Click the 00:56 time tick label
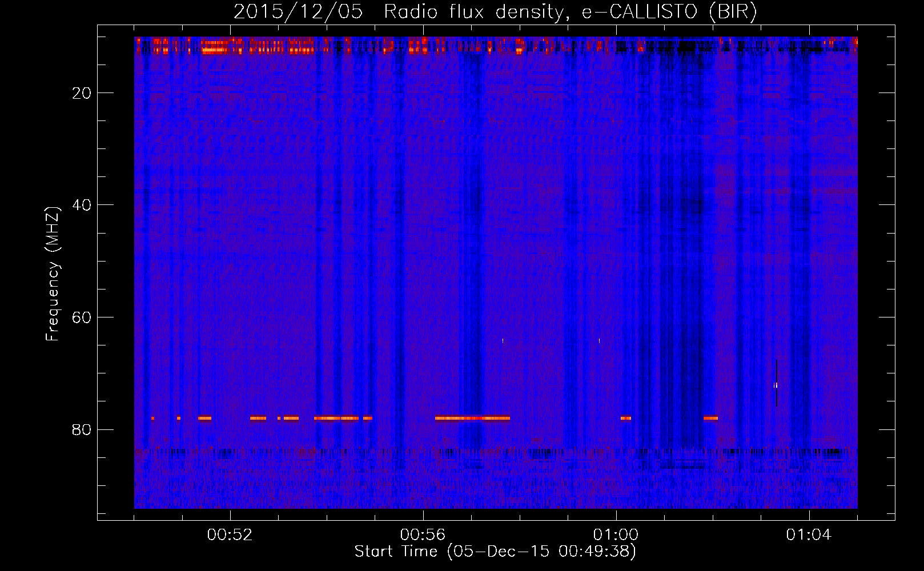924x571 pixels. [423, 535]
